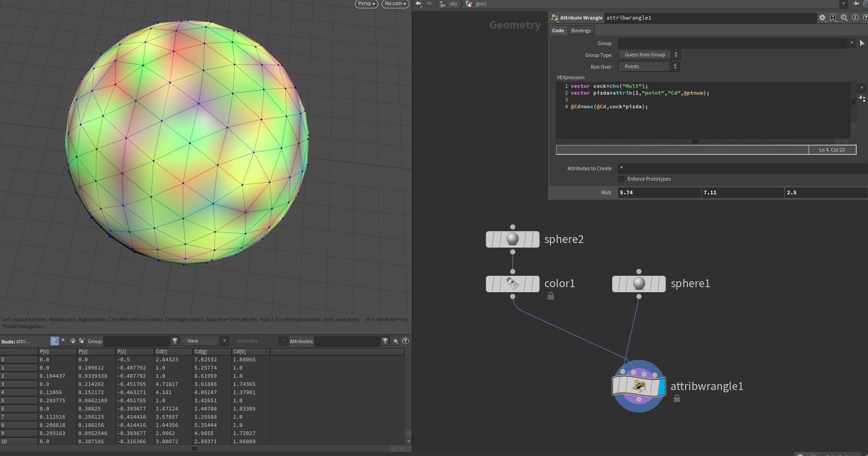
Task: Search parameters with magnifier icon
Action: pyautogui.click(x=844, y=18)
